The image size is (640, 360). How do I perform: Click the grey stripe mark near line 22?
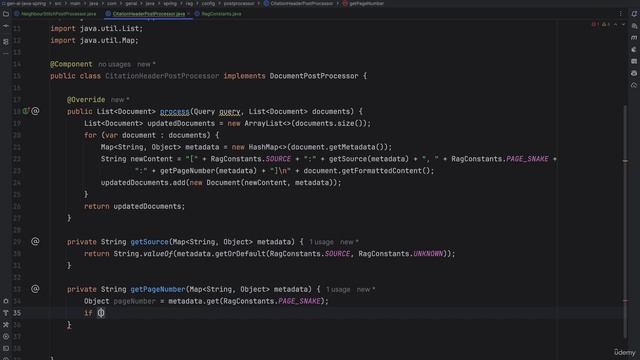[x=625, y=161]
